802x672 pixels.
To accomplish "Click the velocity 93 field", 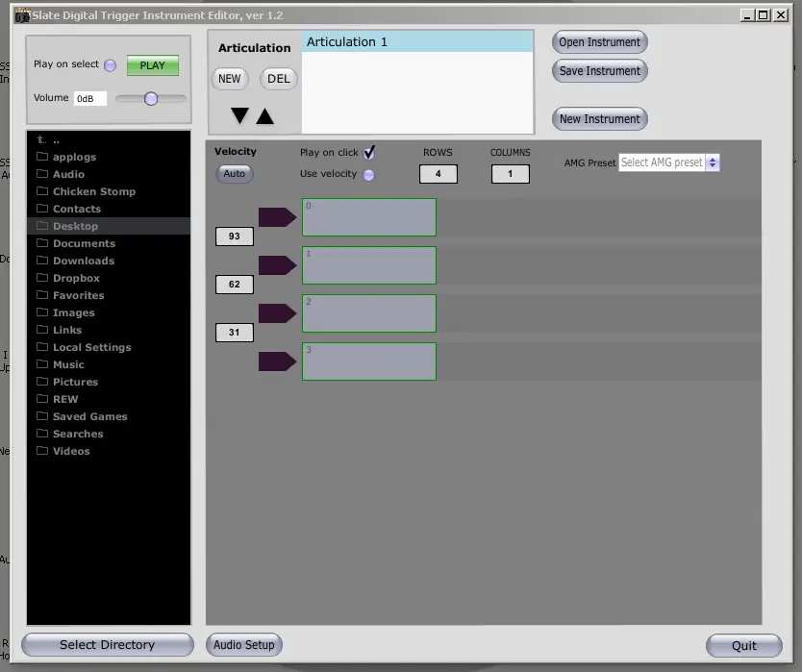I will click(x=235, y=236).
